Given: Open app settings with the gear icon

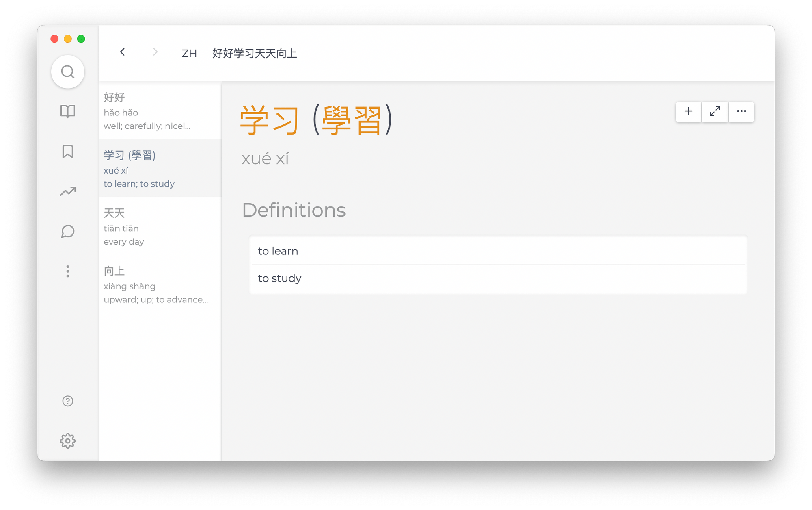Looking at the screenshot, I should pyautogui.click(x=67, y=441).
